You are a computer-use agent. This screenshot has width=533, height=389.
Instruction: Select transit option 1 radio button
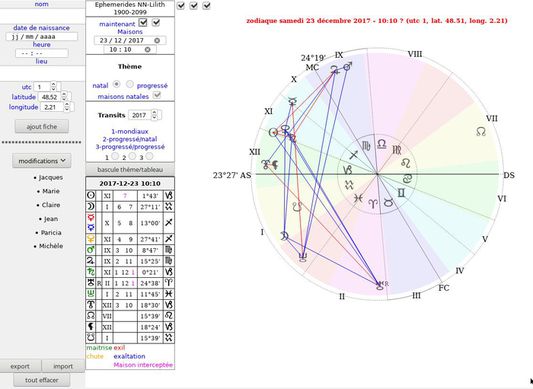(115, 156)
